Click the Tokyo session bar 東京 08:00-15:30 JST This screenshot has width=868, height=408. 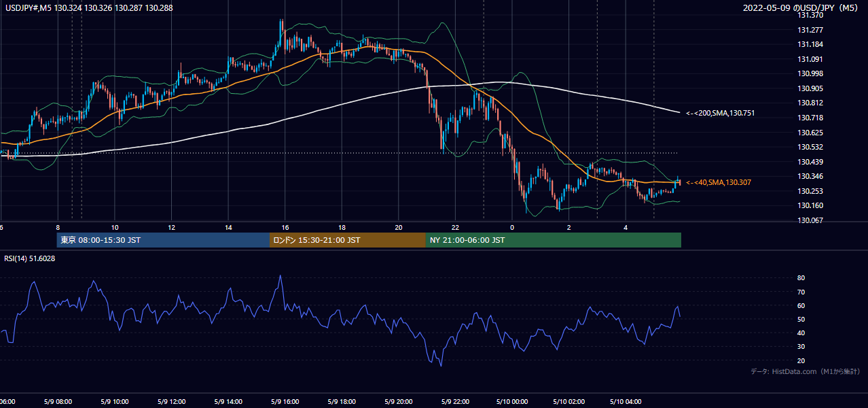(x=163, y=240)
